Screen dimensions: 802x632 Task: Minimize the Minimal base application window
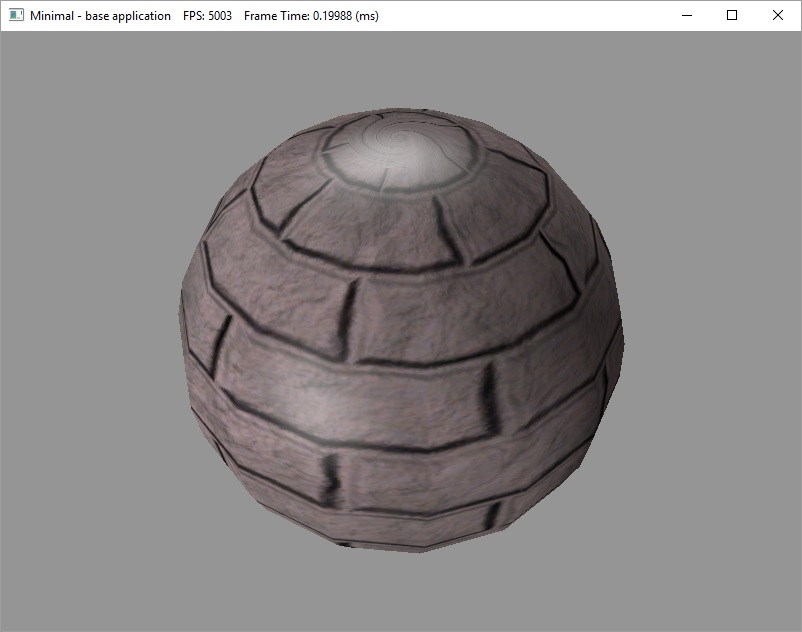click(686, 16)
